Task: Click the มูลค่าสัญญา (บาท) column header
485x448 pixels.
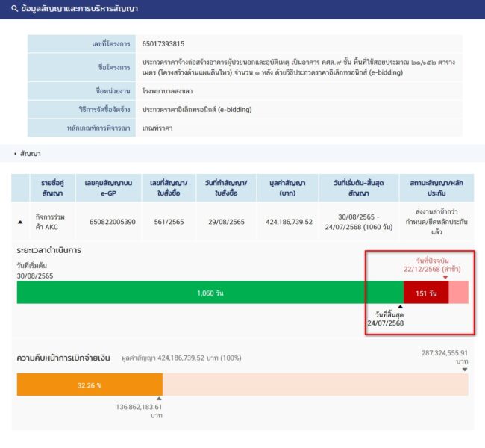Action: [x=288, y=187]
